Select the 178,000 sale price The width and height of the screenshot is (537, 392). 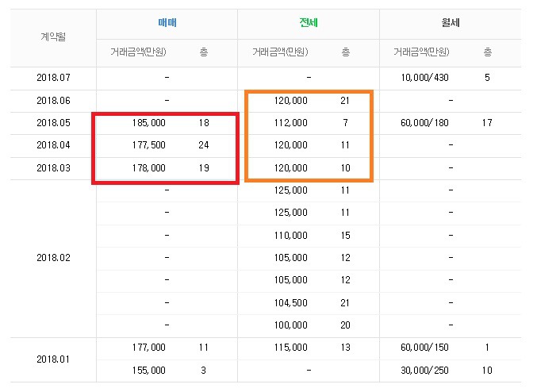tap(149, 168)
